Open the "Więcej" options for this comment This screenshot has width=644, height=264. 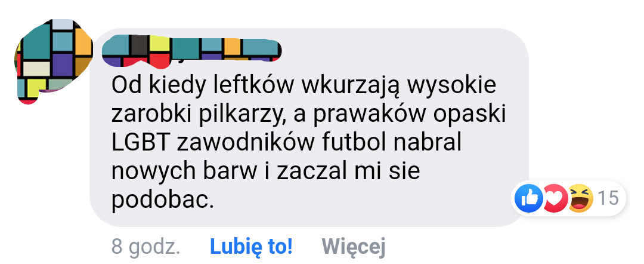click(354, 247)
